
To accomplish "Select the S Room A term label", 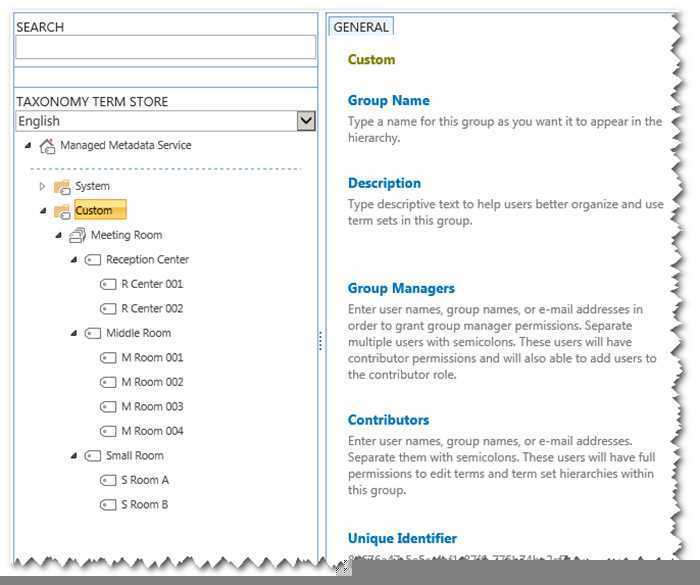I will pyautogui.click(x=145, y=481).
